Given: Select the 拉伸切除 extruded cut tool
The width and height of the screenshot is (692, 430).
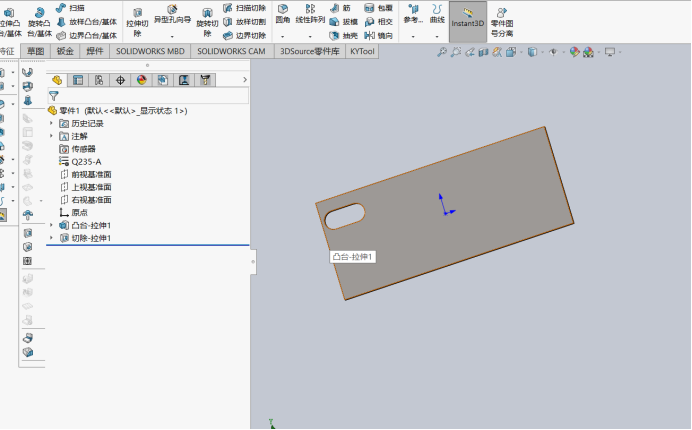Looking at the screenshot, I should (x=137, y=22).
